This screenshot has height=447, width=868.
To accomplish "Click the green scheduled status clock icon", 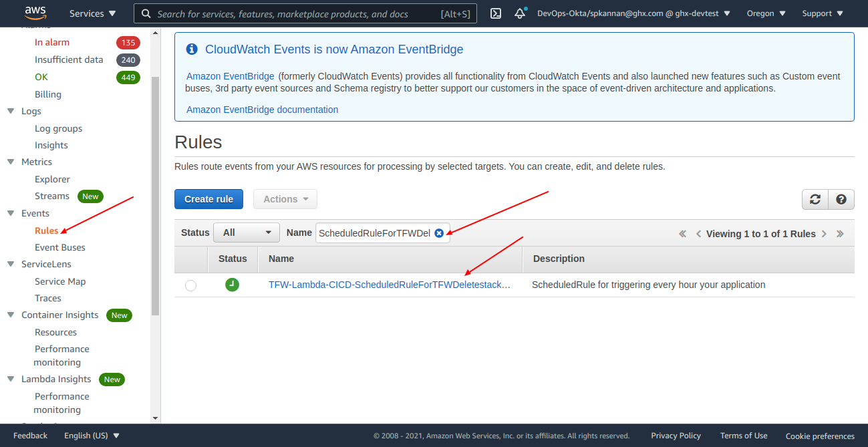I will (x=232, y=285).
